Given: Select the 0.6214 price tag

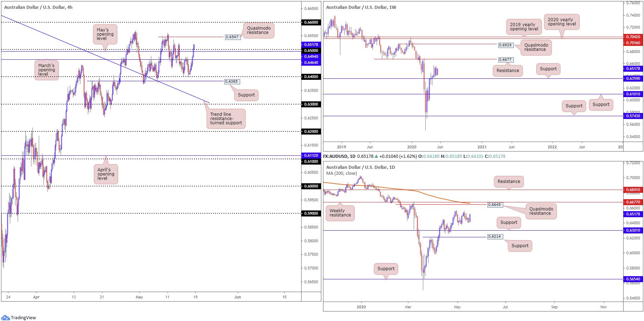Looking at the screenshot, I should coord(495,237).
